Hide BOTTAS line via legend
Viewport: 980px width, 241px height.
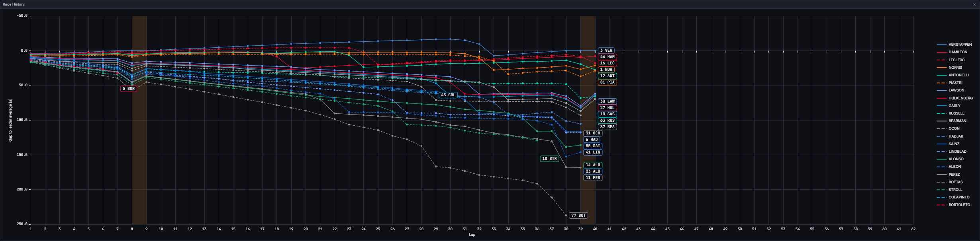[949, 182]
